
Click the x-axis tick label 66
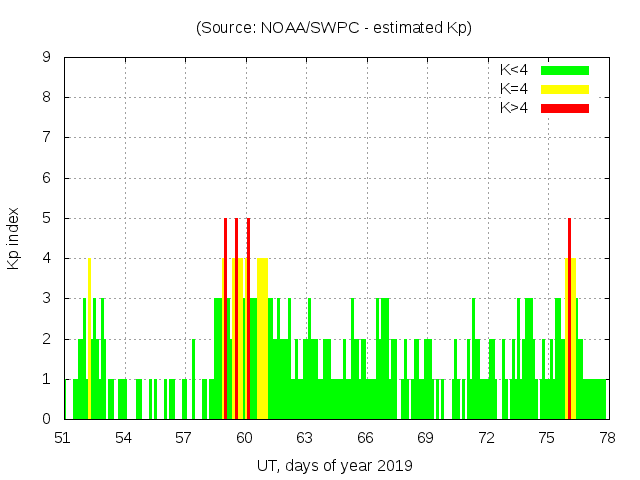pos(365,437)
